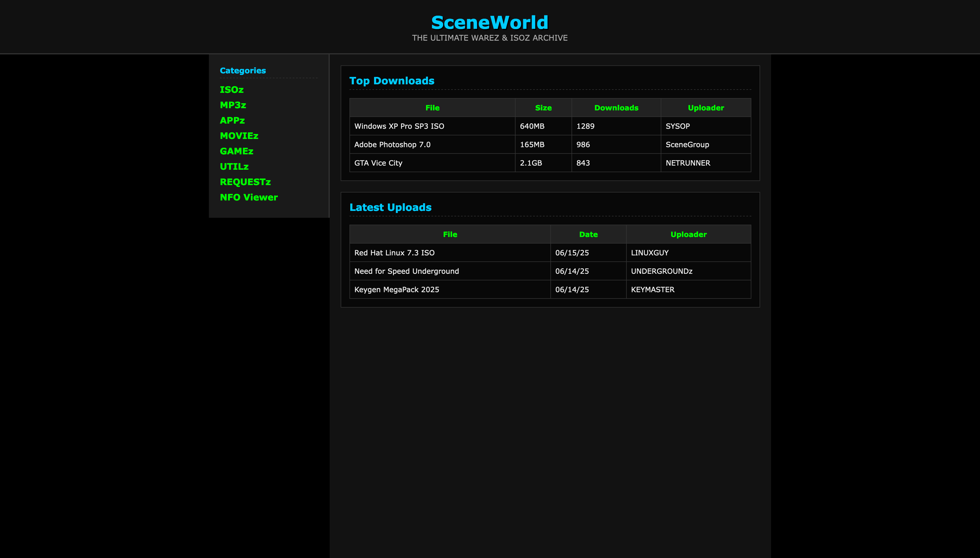980x558 pixels.
Task: Open the NFO Viewer link
Action: [249, 197]
